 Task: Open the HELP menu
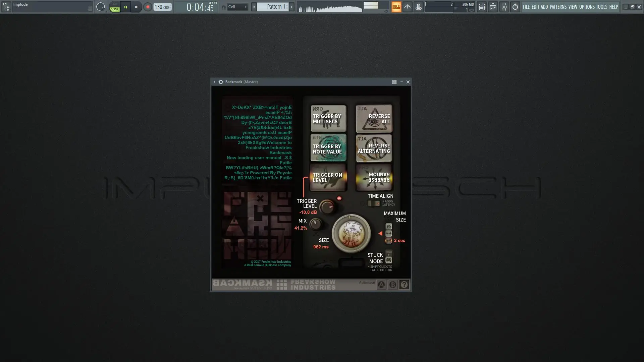(x=613, y=7)
